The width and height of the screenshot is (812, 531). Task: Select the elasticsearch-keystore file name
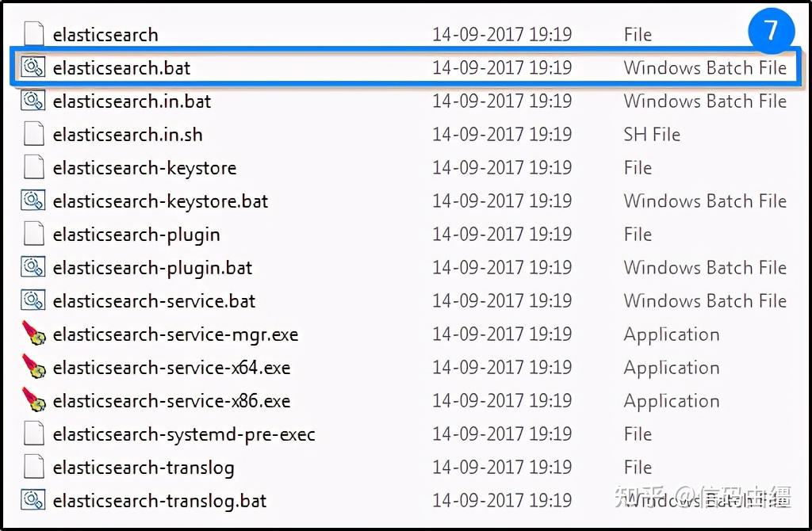(144, 168)
